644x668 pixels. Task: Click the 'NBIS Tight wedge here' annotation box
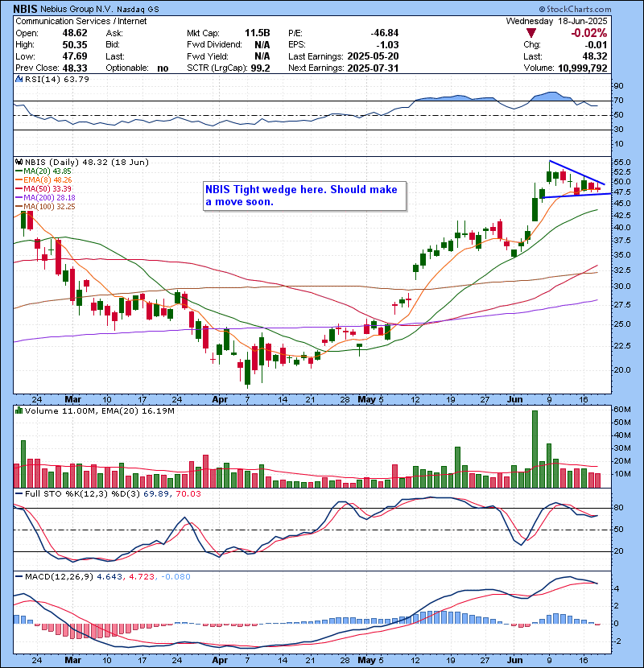(x=305, y=196)
